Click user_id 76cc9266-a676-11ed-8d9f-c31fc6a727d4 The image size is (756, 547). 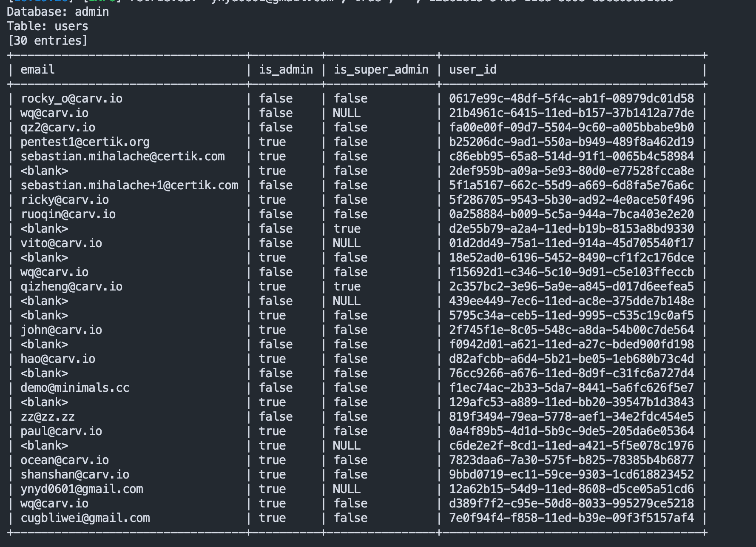point(571,373)
